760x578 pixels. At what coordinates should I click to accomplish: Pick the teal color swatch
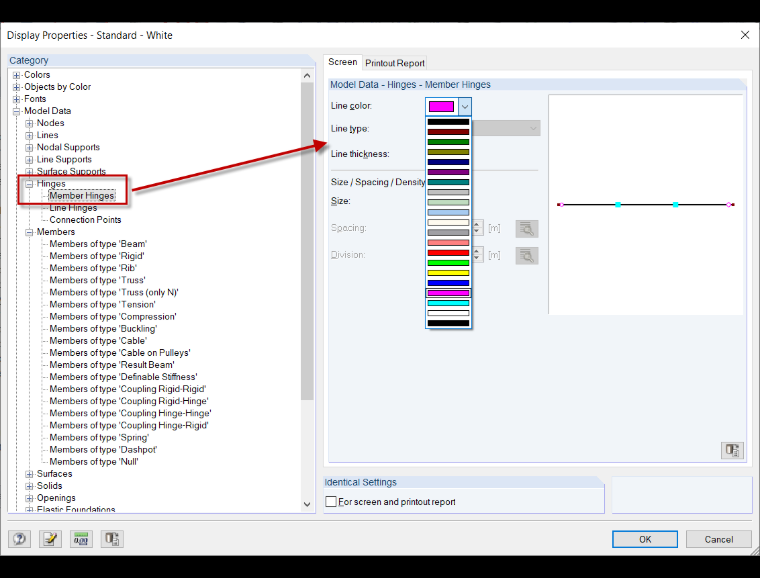coord(448,182)
